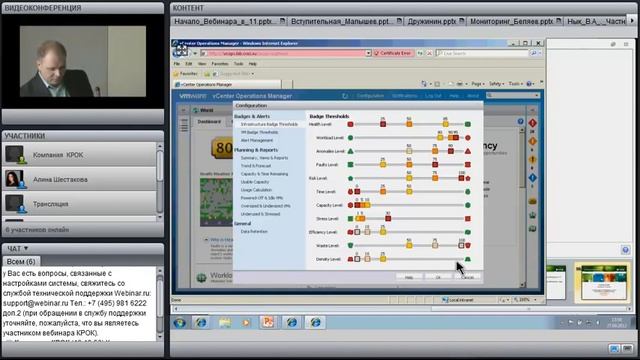
Task: Click the red Efficiency Level start icon
Action: (x=350, y=232)
